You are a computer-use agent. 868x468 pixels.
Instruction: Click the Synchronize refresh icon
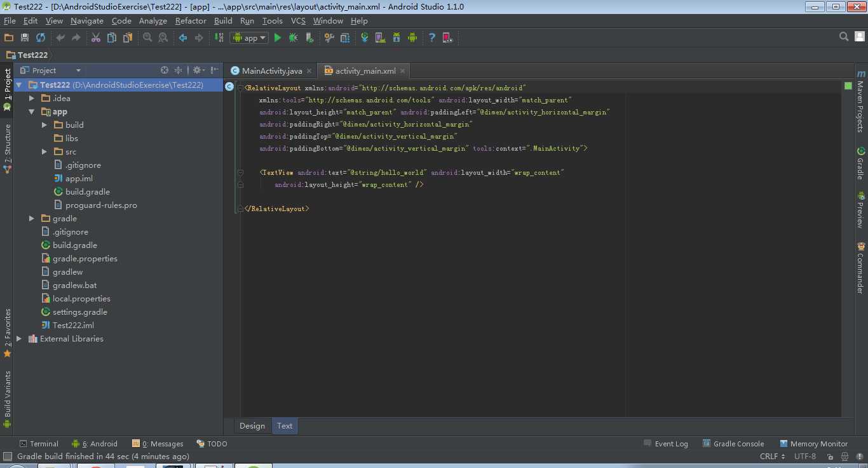coord(41,38)
